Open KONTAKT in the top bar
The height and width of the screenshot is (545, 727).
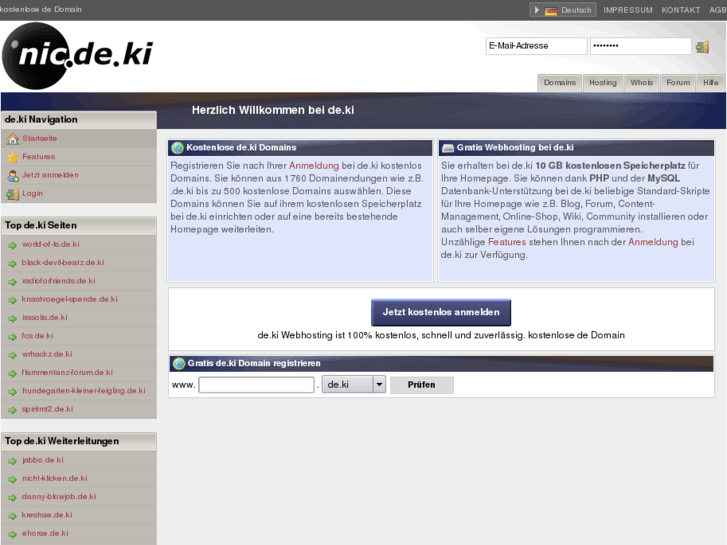(681, 10)
